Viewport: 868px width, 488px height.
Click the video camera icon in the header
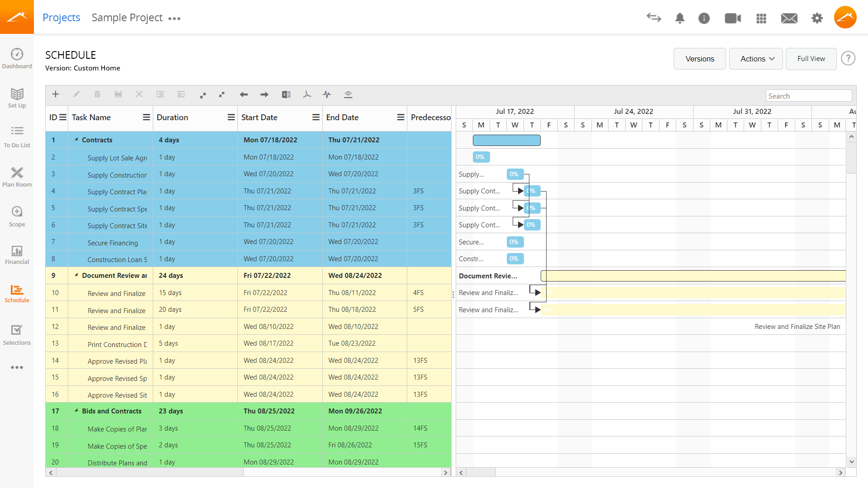click(x=732, y=18)
